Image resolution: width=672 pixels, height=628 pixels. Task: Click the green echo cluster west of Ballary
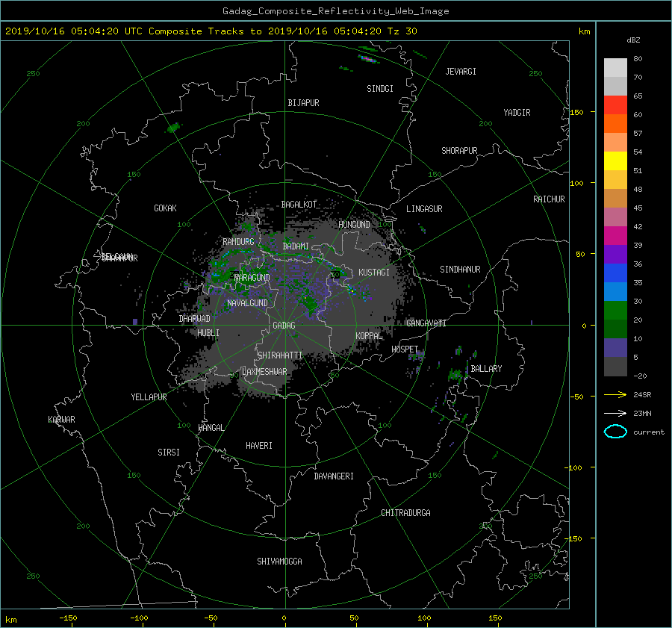[x=455, y=376]
